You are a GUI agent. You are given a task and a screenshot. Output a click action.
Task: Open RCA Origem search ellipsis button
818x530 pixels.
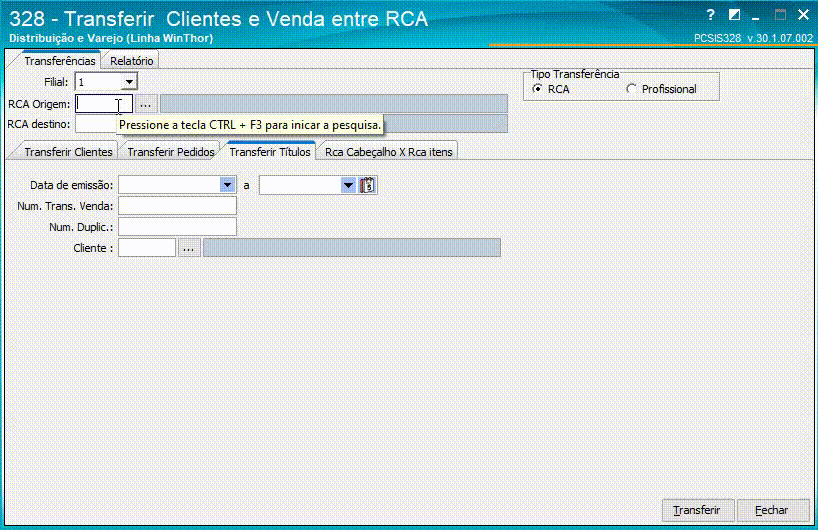tap(146, 104)
